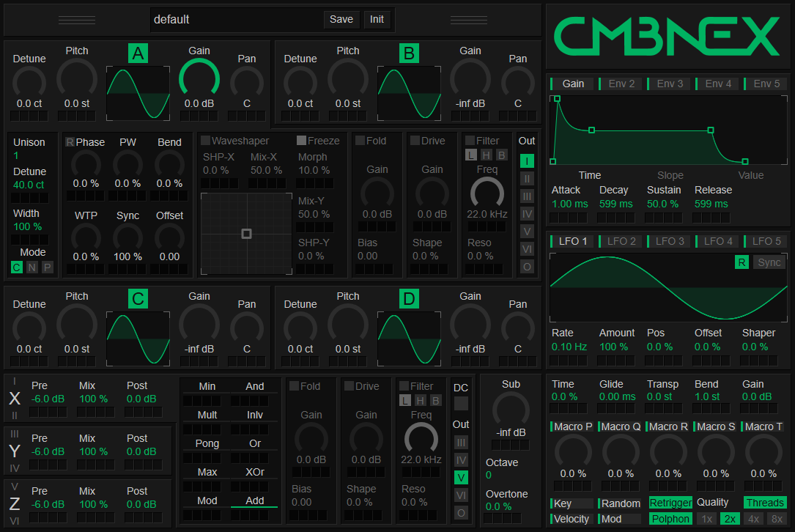Click oscillator A Gain knob

[x=199, y=78]
